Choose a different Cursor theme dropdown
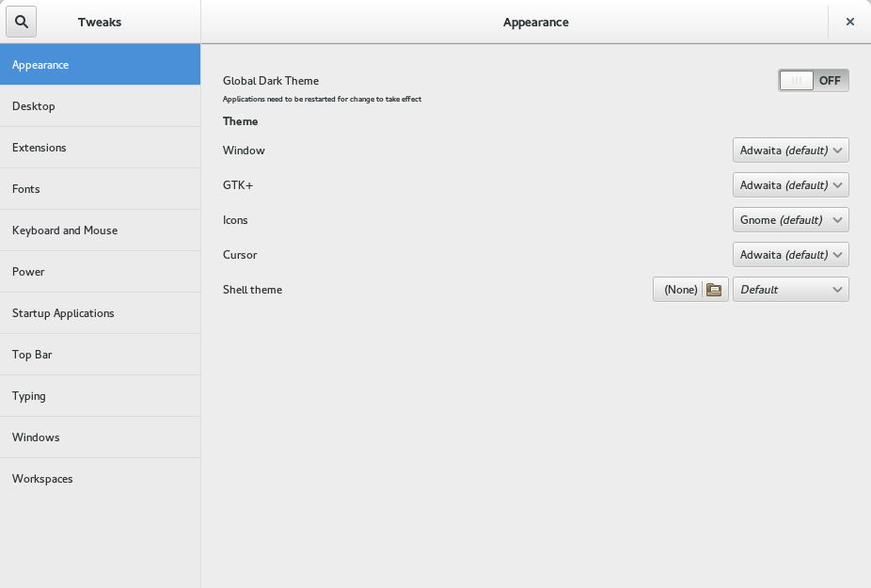 [790, 255]
